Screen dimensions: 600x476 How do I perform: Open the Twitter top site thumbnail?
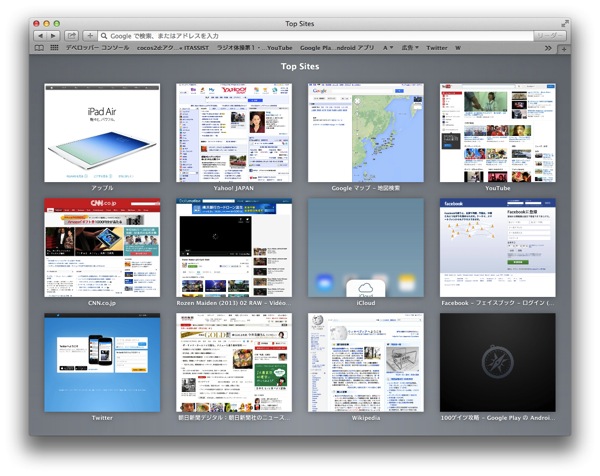pos(102,362)
